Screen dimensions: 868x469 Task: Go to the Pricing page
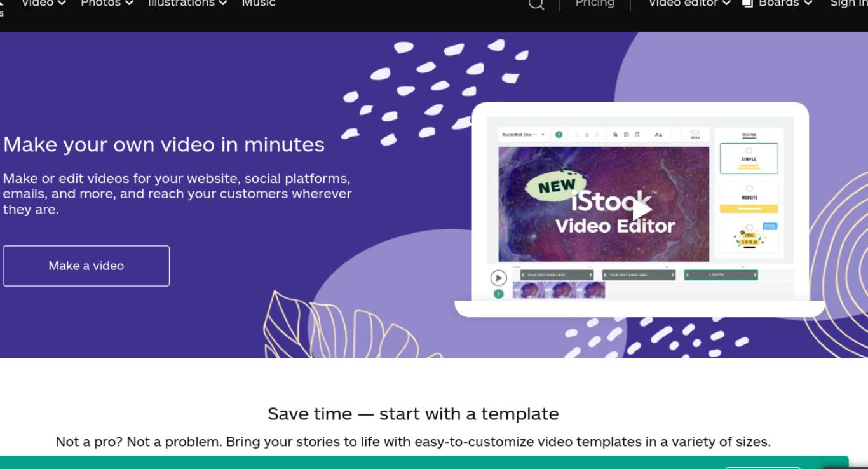pos(595,3)
